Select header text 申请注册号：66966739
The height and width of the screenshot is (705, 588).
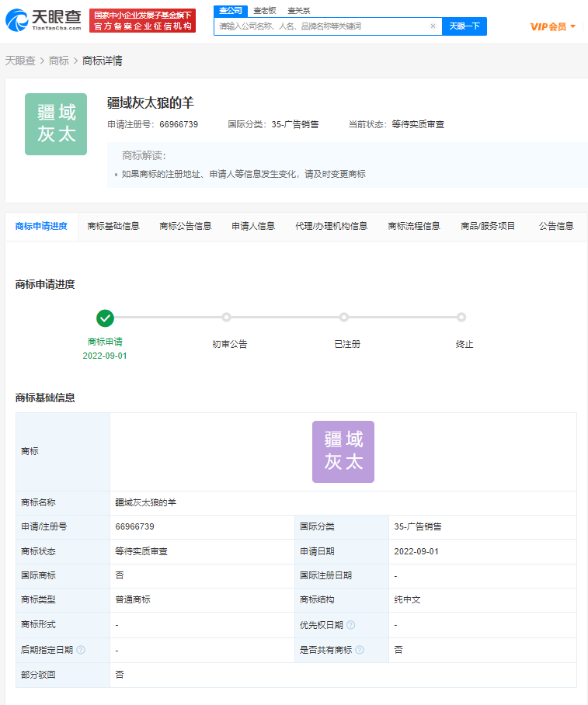pyautogui.click(x=152, y=124)
